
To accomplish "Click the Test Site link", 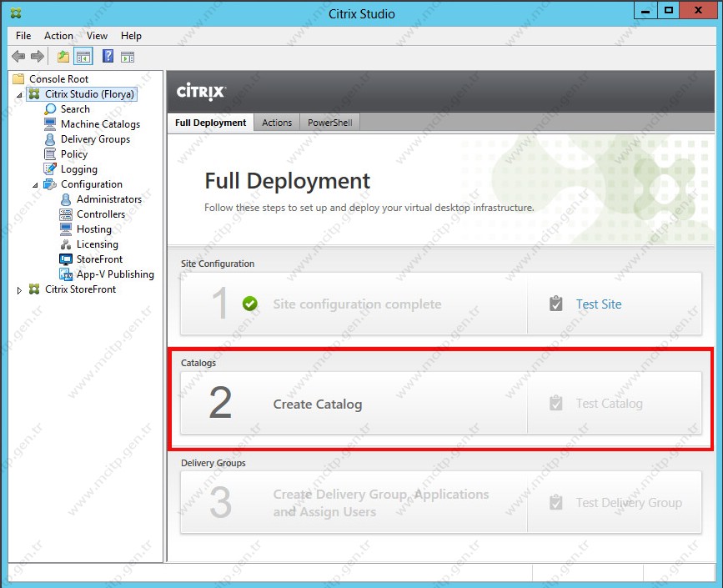I will click(x=599, y=304).
